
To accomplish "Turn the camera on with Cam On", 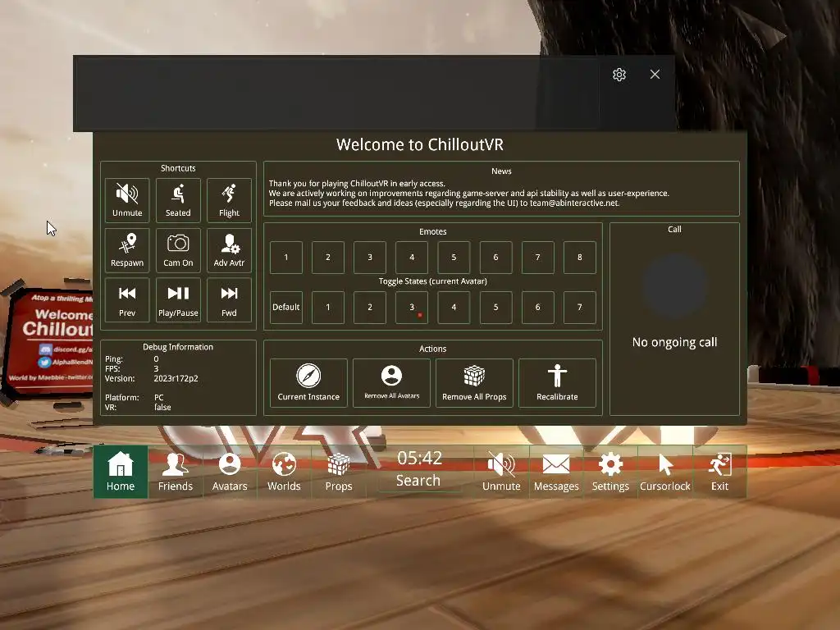I will [x=178, y=250].
